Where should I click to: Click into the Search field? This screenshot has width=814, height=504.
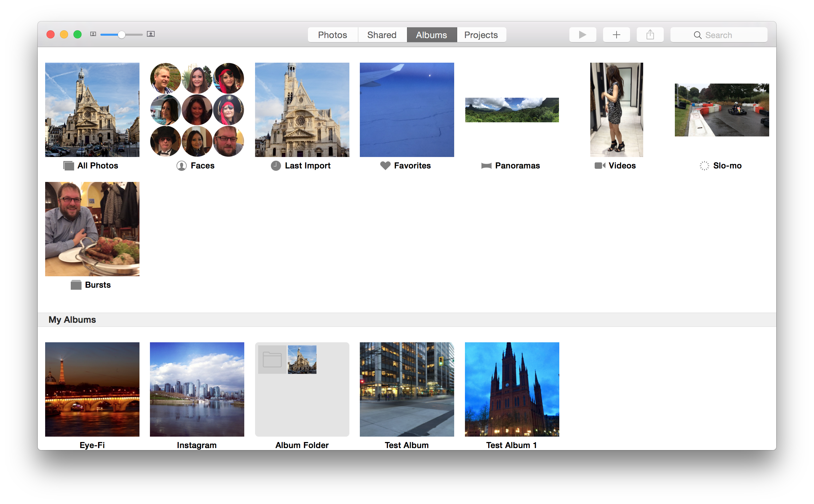coord(719,35)
